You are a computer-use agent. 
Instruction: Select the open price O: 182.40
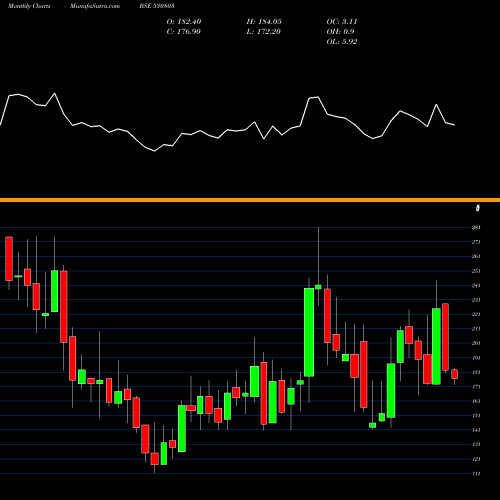point(184,22)
